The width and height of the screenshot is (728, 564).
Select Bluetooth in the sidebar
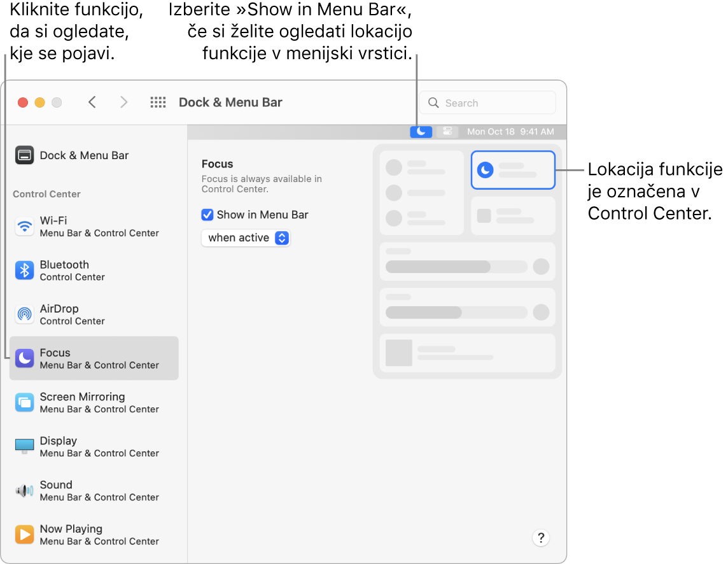pos(94,271)
